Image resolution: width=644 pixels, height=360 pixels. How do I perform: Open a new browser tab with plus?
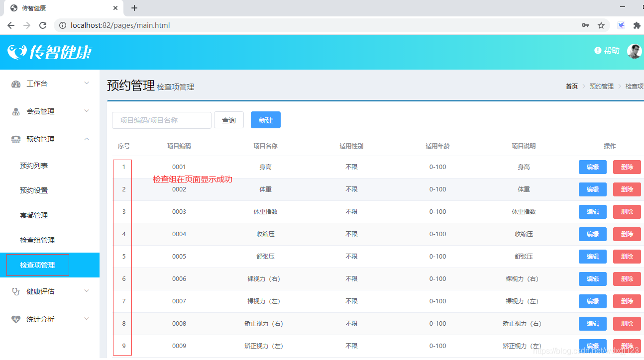pyautogui.click(x=134, y=8)
